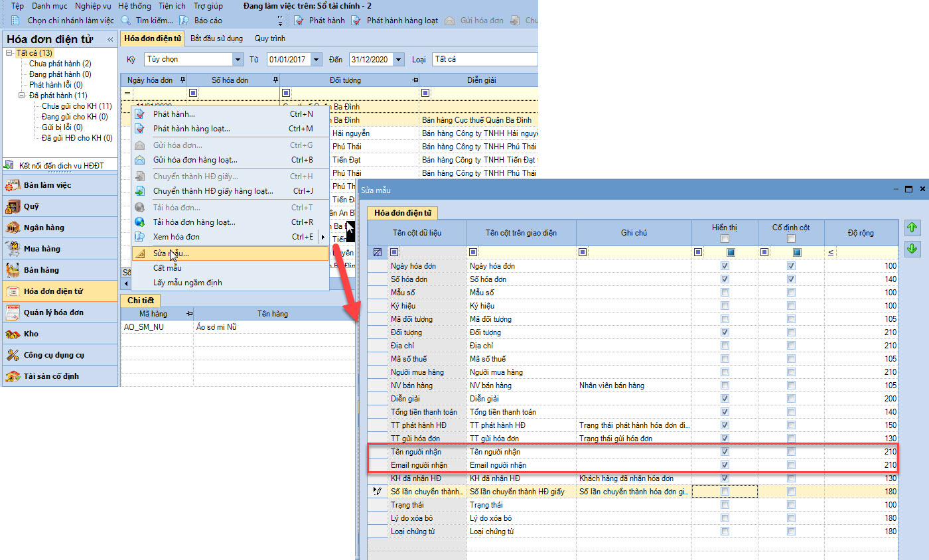Click filter icon under Ghi chú column
Viewport: 929px width, 560px height.
point(583,252)
